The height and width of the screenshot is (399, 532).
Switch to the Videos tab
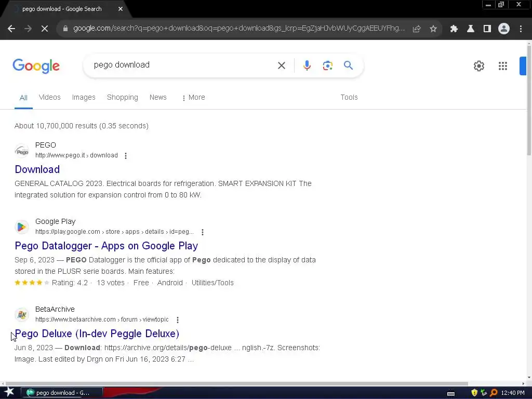(x=49, y=97)
